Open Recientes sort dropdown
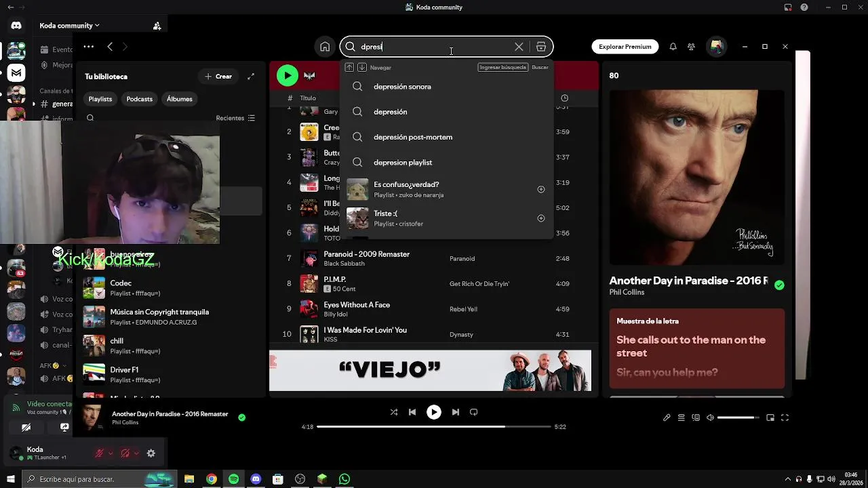868x488 pixels. click(x=235, y=118)
